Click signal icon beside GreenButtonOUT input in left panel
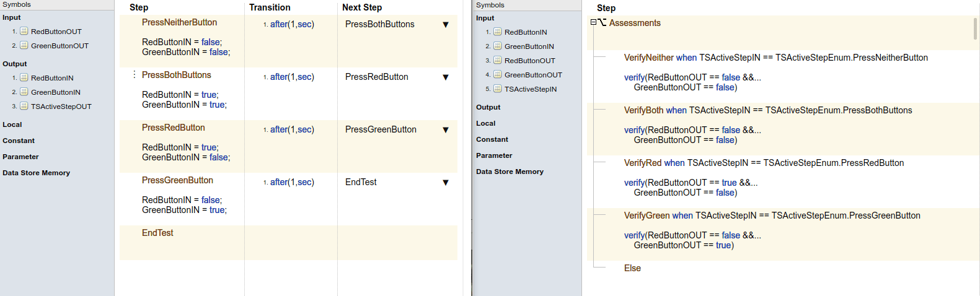This screenshot has height=296, width=980. pos(24,45)
